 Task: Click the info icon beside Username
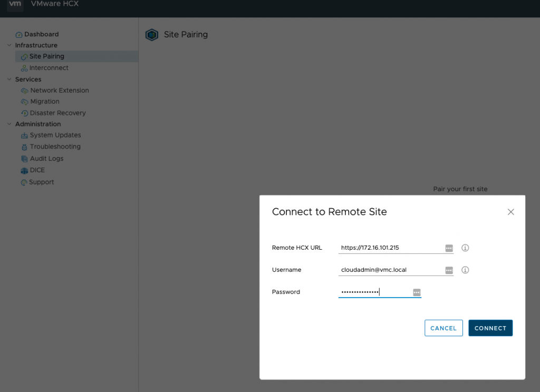tap(465, 270)
